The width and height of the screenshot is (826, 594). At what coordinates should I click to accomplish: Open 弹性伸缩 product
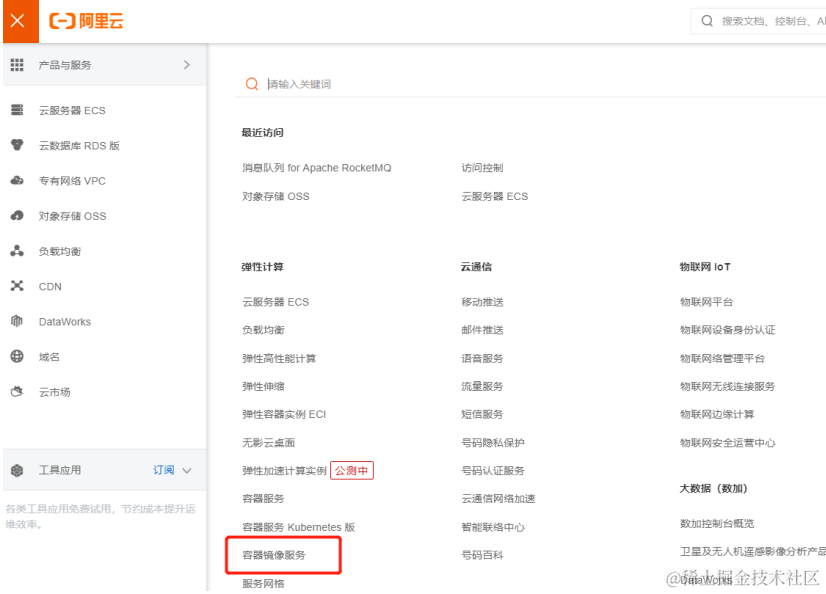[263, 387]
